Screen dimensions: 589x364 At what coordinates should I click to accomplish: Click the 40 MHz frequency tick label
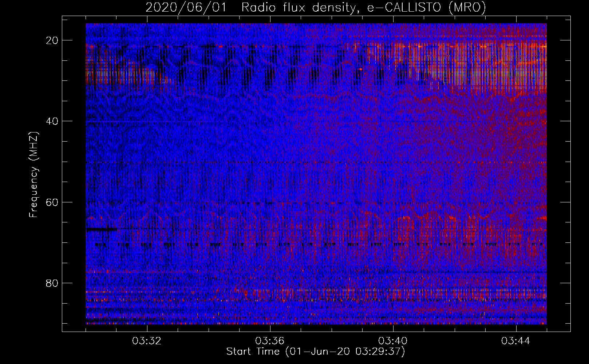[x=52, y=121]
